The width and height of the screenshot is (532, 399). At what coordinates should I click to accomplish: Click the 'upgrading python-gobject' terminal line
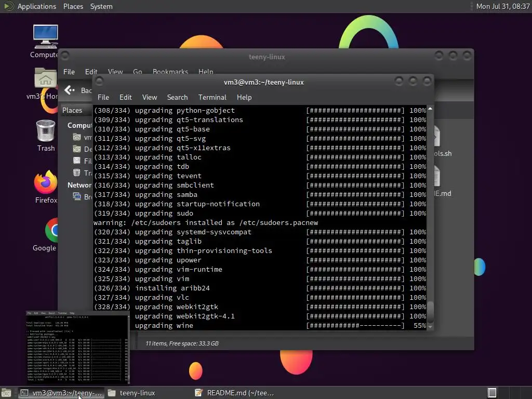[164, 111]
